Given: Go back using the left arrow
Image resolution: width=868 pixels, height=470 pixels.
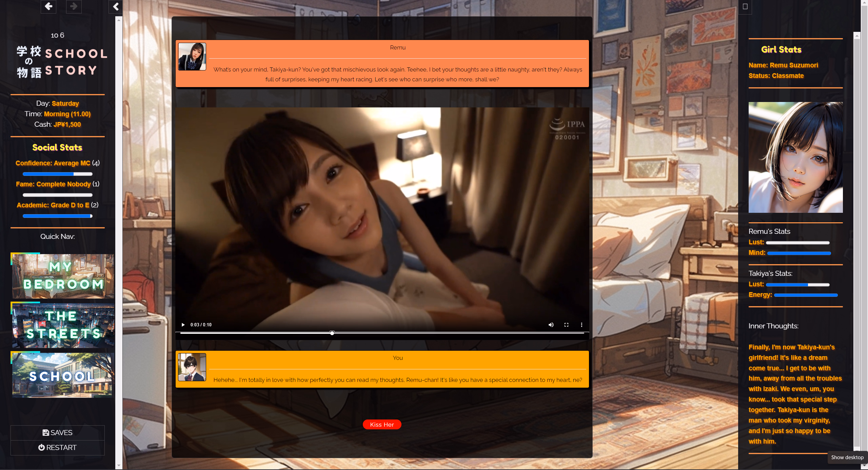Looking at the screenshot, I should (48, 6).
